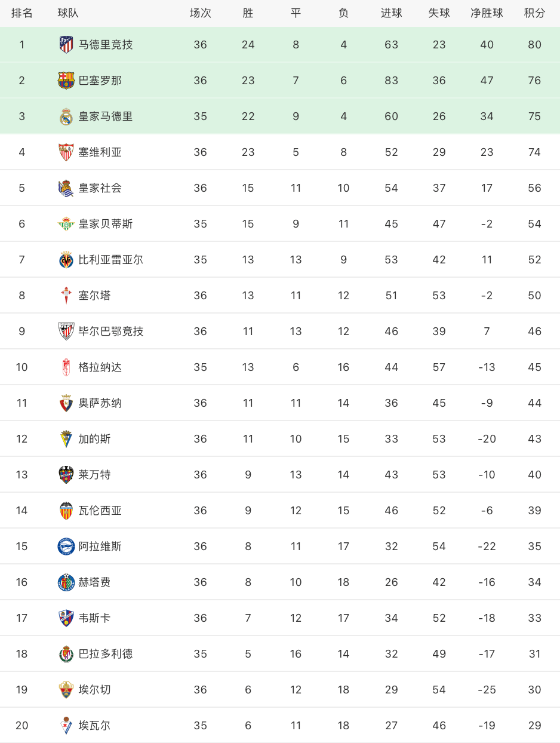Screen dimensions: 560x743
Task: Select the Sevilla (塞维利亚) team logo
Action: click(66, 152)
